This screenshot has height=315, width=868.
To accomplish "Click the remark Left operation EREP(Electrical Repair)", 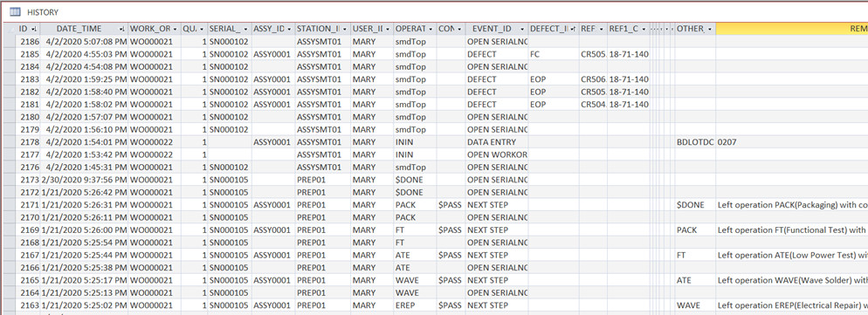I will [x=792, y=305].
